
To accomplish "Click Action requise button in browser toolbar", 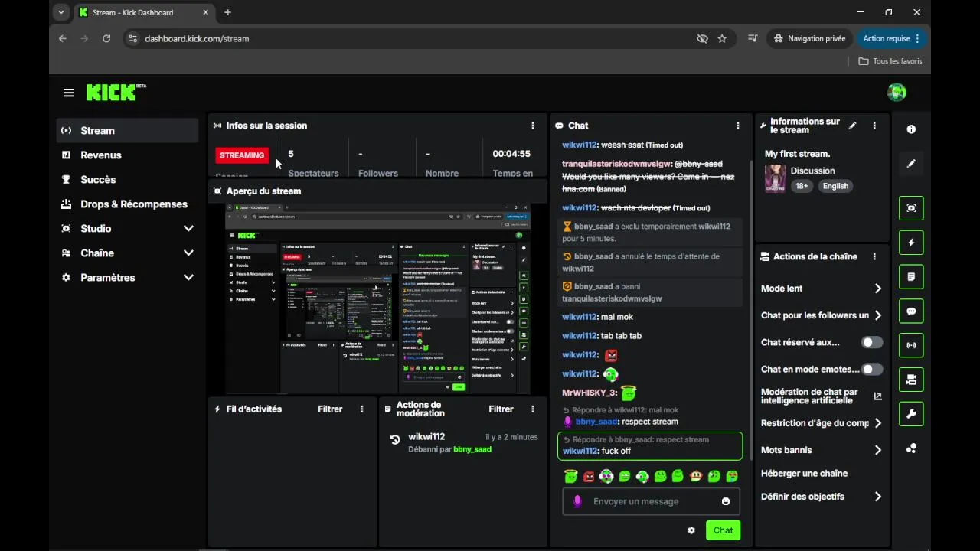I will tap(891, 38).
